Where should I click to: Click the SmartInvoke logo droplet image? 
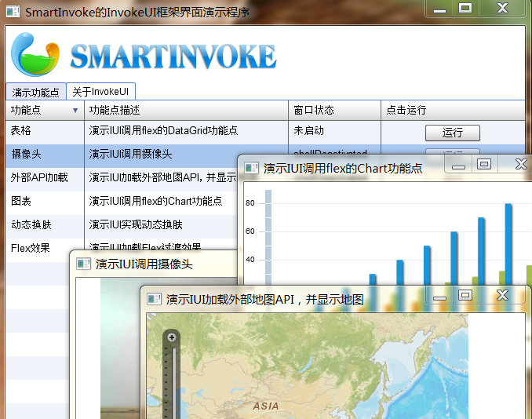tap(35, 54)
